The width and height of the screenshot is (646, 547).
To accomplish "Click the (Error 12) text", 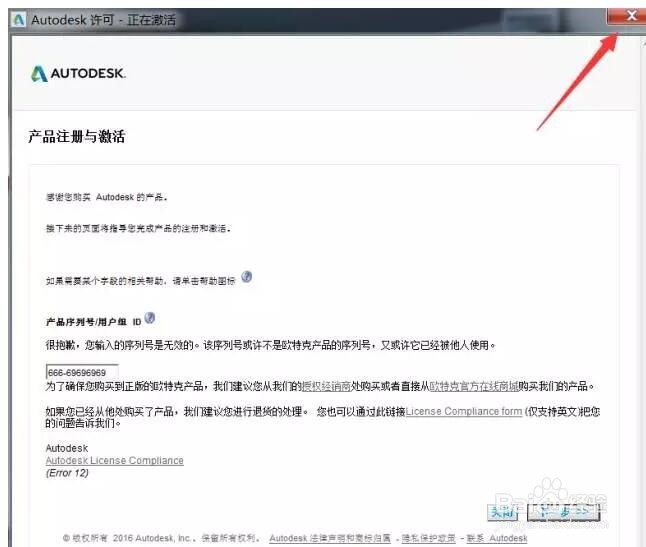I will (67, 473).
